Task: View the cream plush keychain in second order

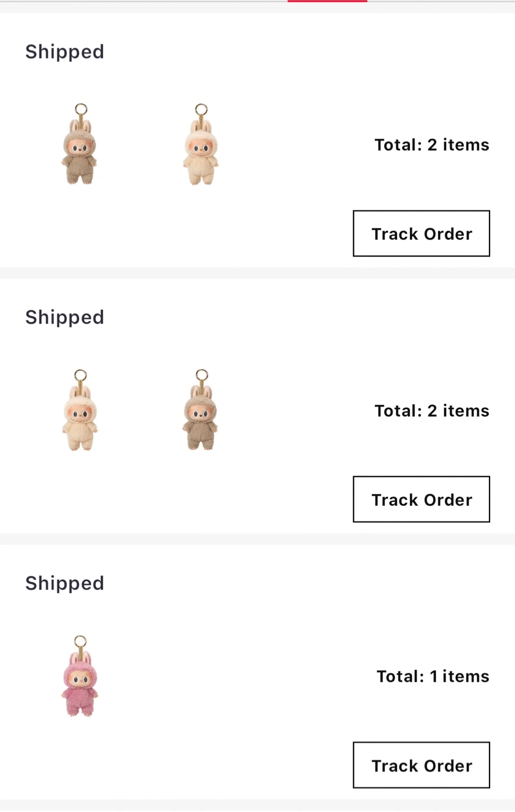Action: tap(80, 410)
